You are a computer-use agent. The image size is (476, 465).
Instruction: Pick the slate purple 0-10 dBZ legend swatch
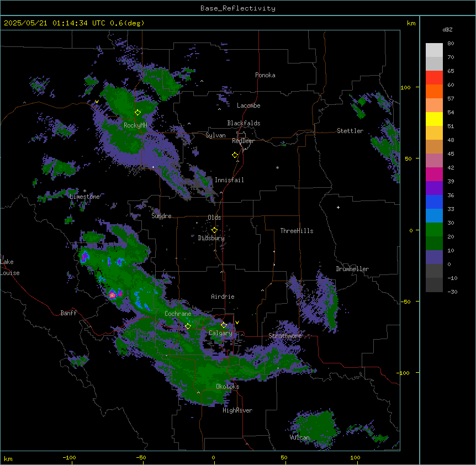(434, 257)
